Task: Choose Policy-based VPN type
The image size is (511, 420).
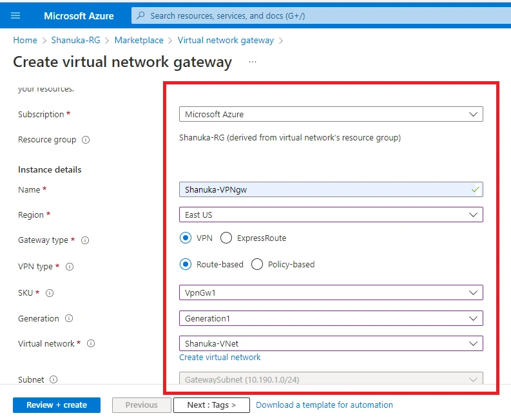Action: coord(257,264)
